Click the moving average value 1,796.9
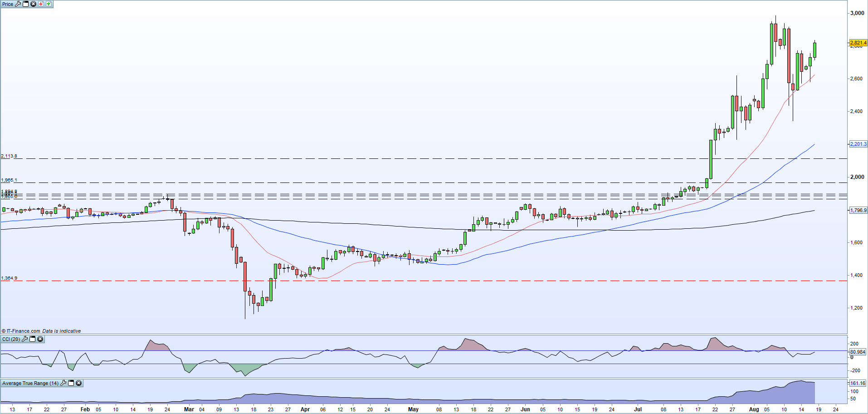The image size is (868, 414). [x=858, y=210]
